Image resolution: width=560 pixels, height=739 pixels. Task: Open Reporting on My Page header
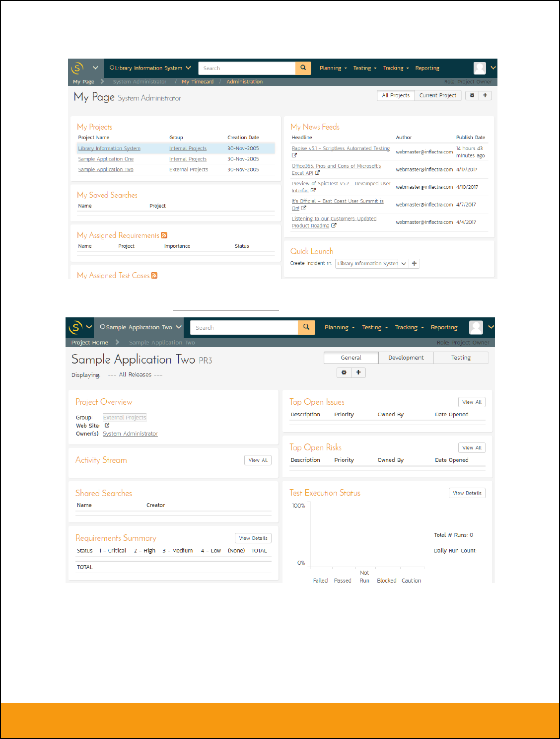click(x=427, y=68)
